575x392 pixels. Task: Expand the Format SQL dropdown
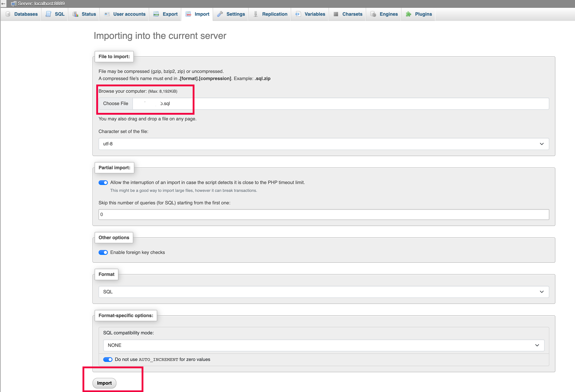click(324, 292)
